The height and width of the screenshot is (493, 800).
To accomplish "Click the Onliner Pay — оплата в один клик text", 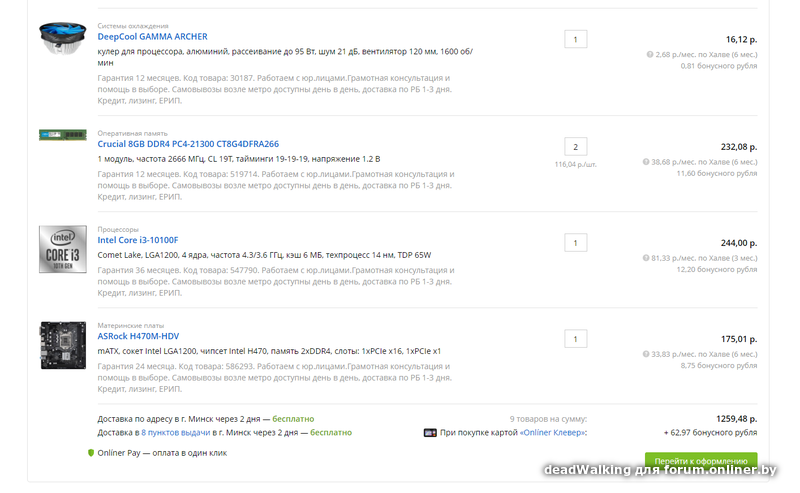I will click(x=162, y=453).
